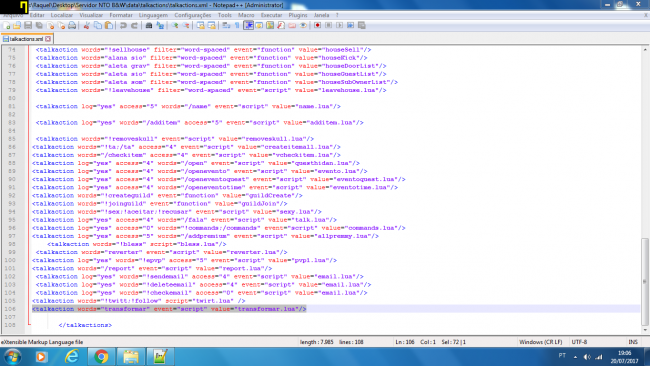
Task: Toggle word wrap toolbar icon
Action: pos(226,26)
